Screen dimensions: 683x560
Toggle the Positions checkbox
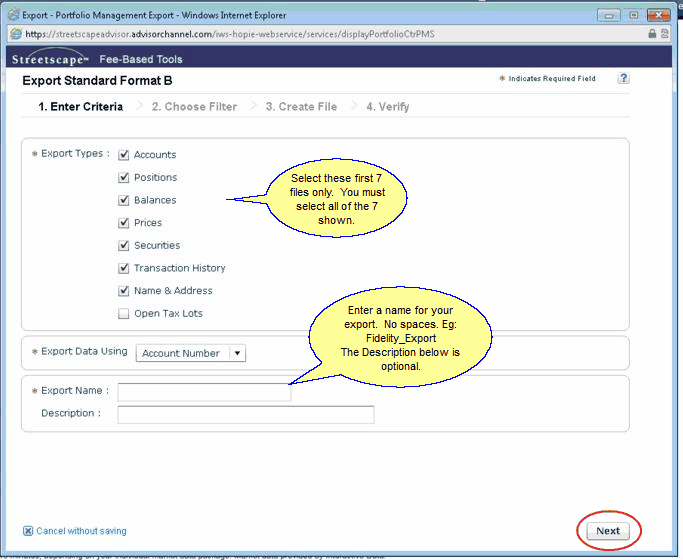click(x=124, y=178)
